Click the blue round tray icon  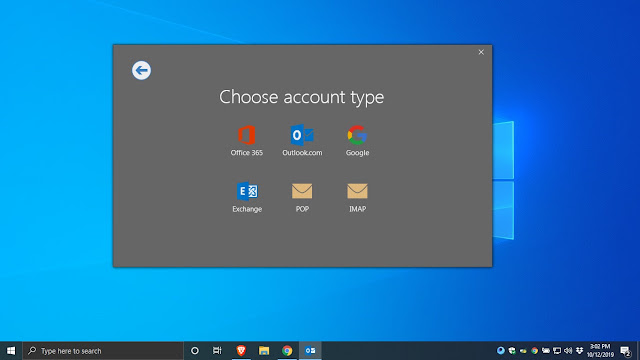tap(500, 351)
